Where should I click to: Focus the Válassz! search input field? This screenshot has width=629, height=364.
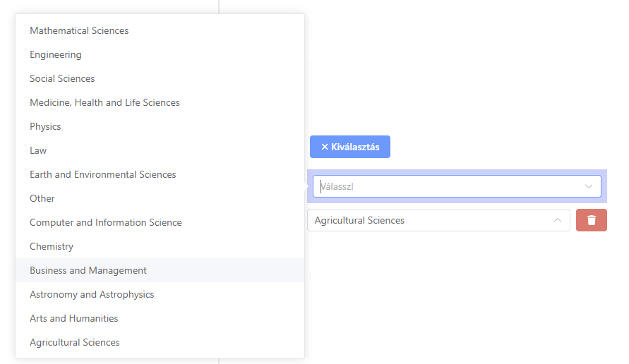[x=457, y=186]
